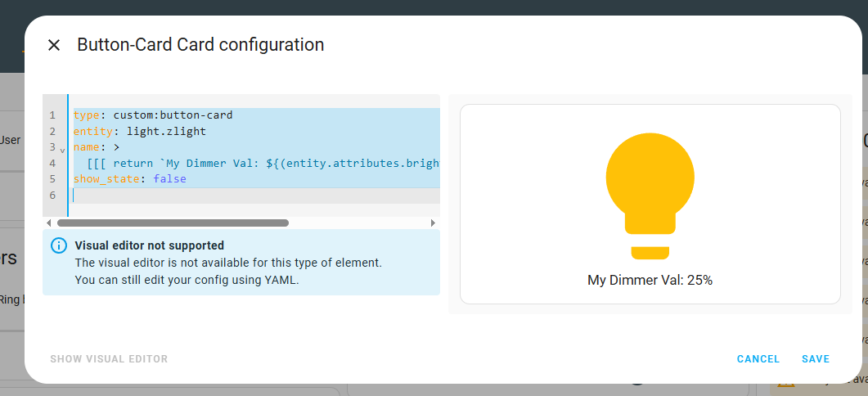Place cursor on empty line 6
Viewport: 868px width, 396px height.
(256, 195)
